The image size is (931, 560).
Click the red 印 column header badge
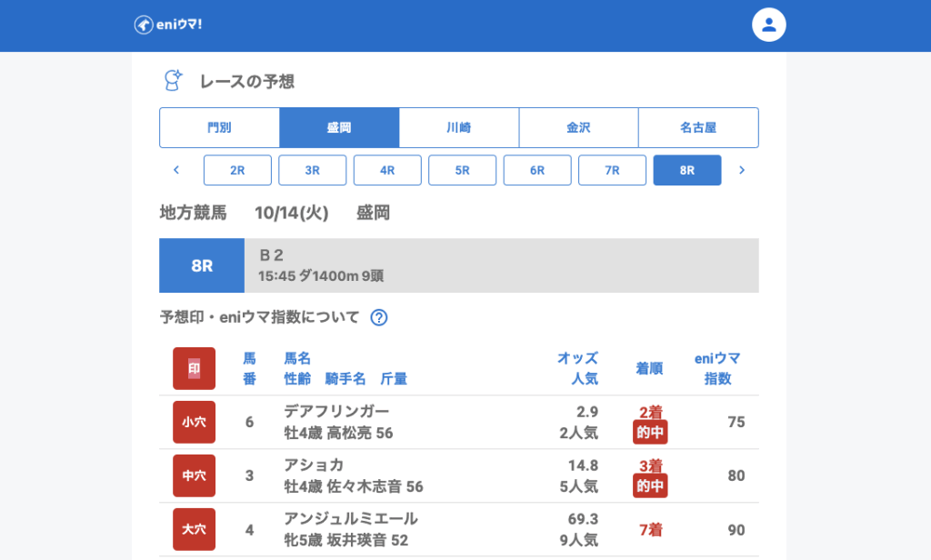tap(194, 368)
